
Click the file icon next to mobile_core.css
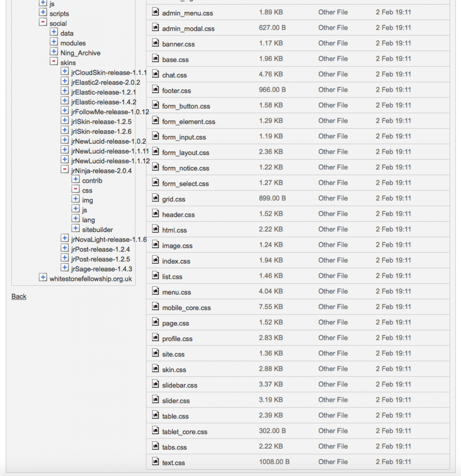[155, 307]
